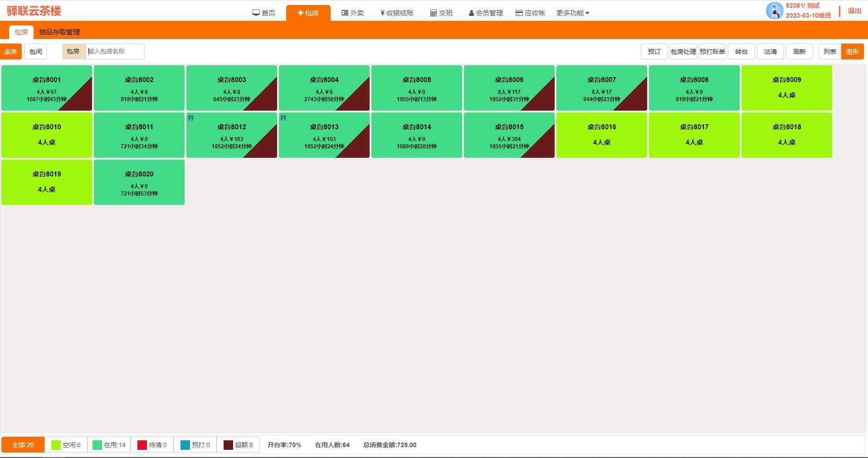Go to 收银结账 checkout

397,13
